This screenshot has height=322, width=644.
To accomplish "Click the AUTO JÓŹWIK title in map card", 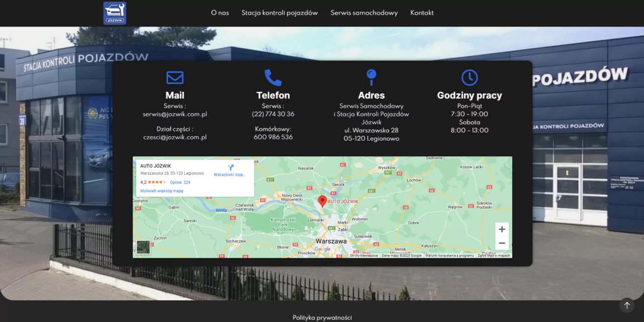I will click(156, 166).
